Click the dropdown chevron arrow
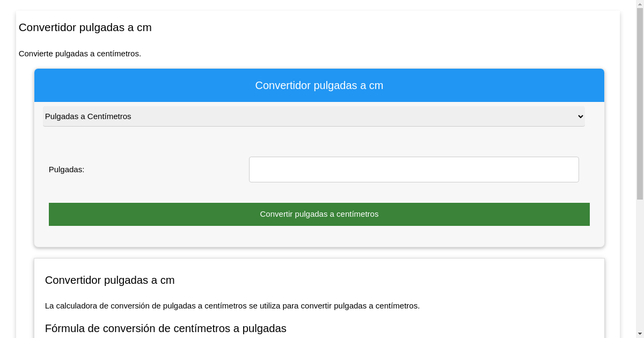The height and width of the screenshot is (338, 644). 580,116
